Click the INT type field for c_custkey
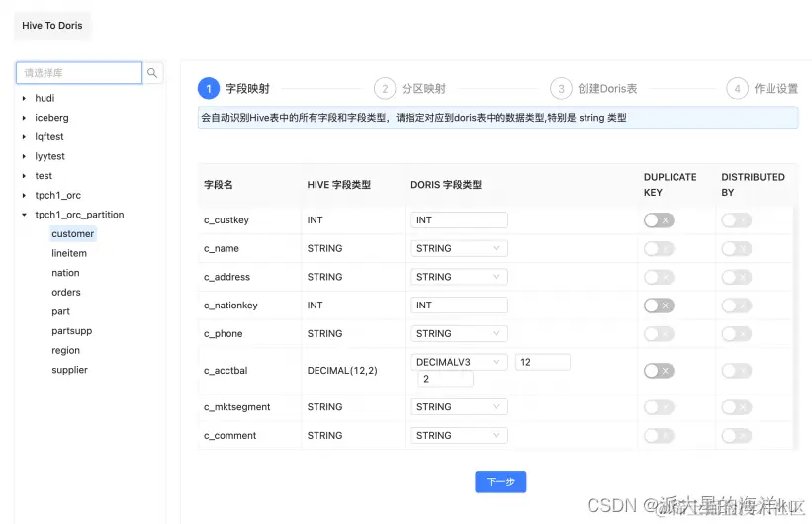This screenshot has height=524, width=812. 459,220
